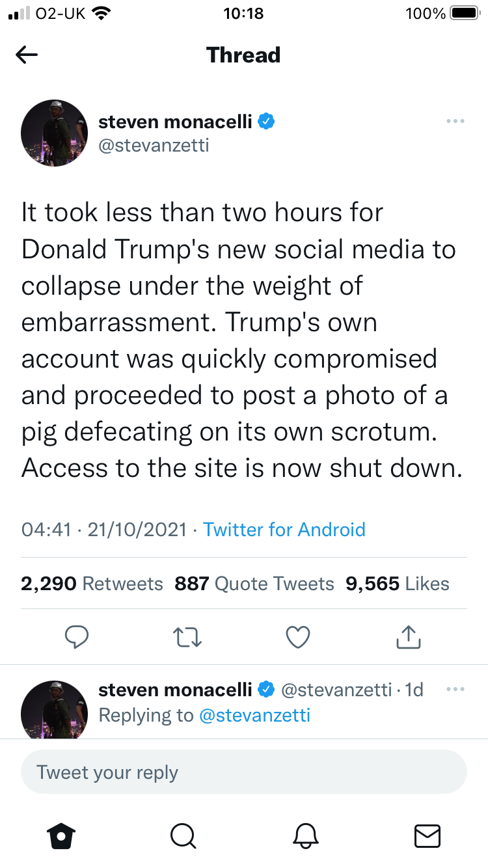This screenshot has height=868, width=488.
Task: Like the tweet with the heart icon
Action: coord(298,636)
